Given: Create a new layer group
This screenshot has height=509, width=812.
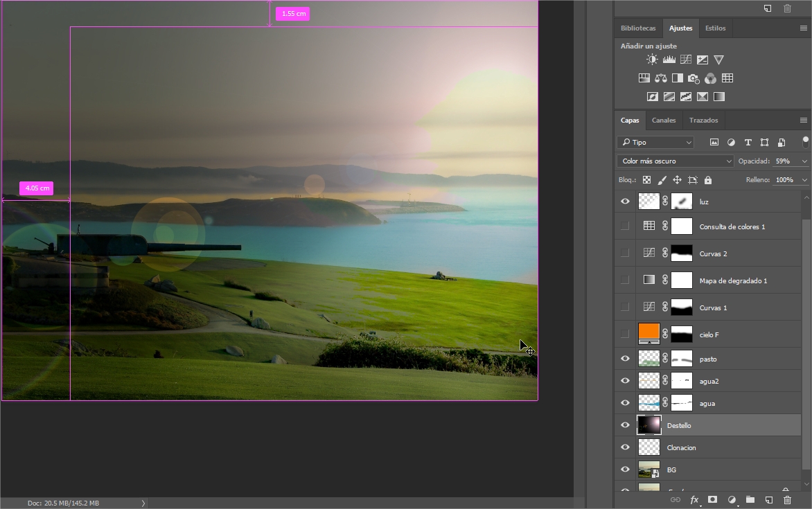Looking at the screenshot, I should 750,500.
